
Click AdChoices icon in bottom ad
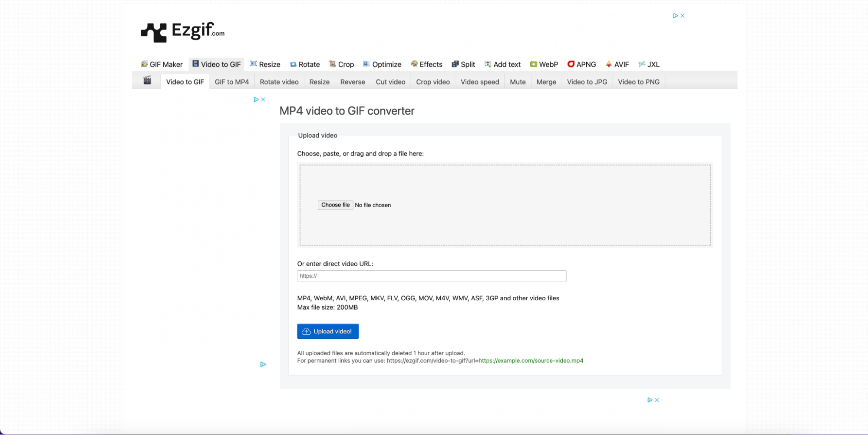tap(650, 400)
